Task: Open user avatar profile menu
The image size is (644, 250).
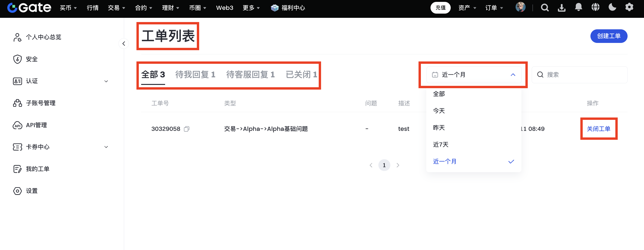Action: click(x=520, y=7)
